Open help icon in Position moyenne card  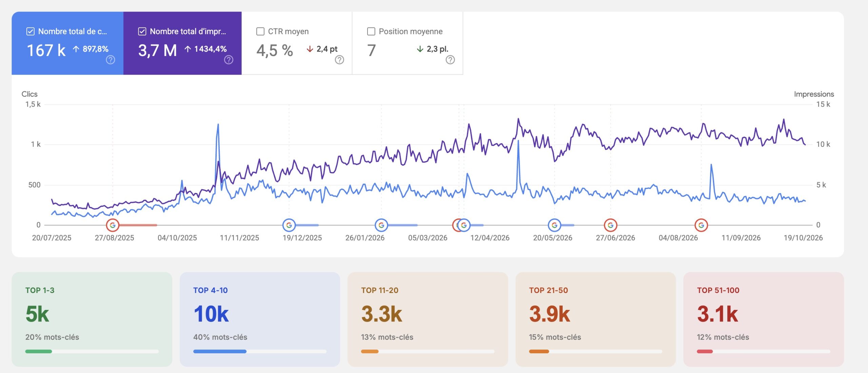point(450,60)
